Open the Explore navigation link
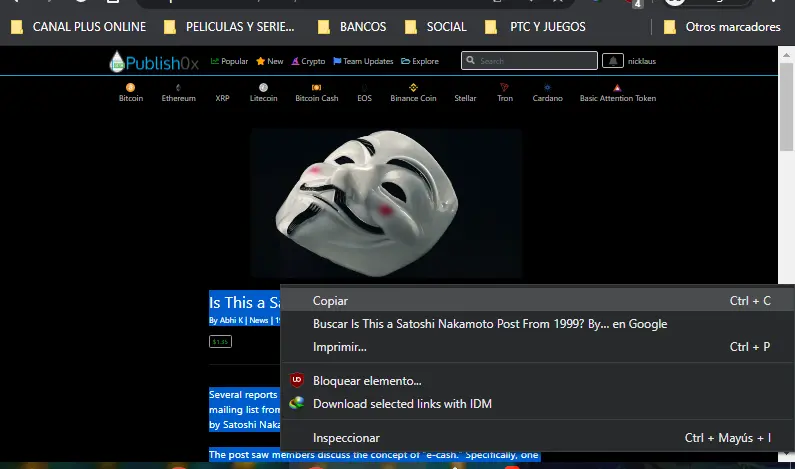Image resolution: width=795 pixels, height=469 pixels. click(420, 61)
